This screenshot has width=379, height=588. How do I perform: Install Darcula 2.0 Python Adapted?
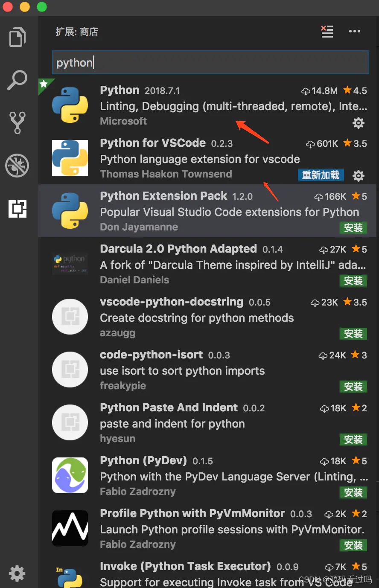(353, 281)
